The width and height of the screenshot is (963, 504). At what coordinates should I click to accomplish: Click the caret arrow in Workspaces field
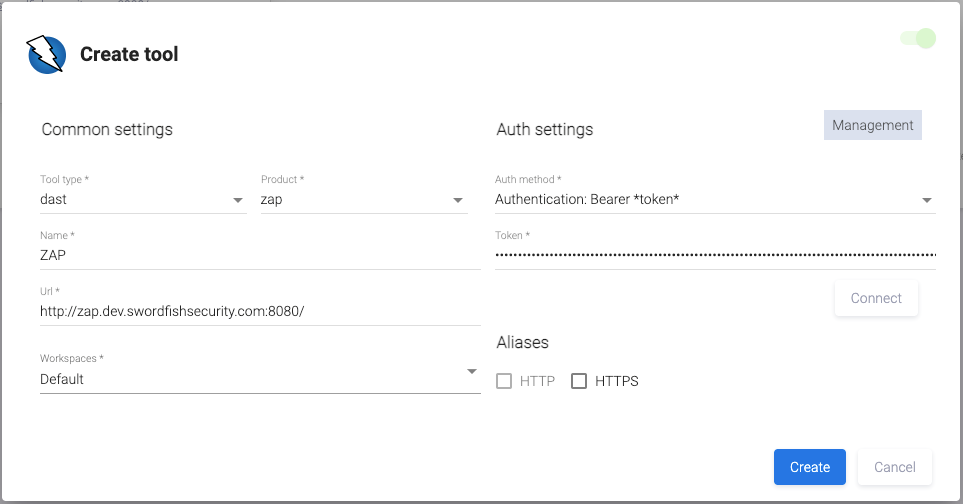click(471, 373)
